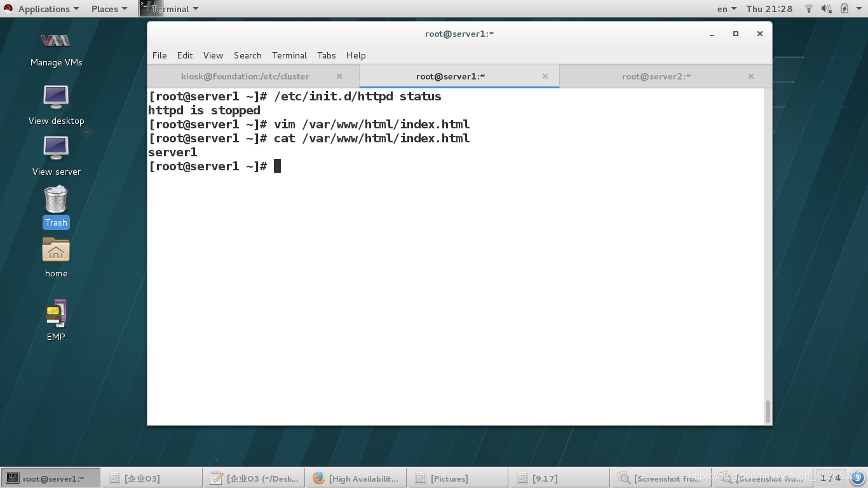The height and width of the screenshot is (488, 868).
Task: Select taskbar item [Pictures]
Action: click(459, 478)
